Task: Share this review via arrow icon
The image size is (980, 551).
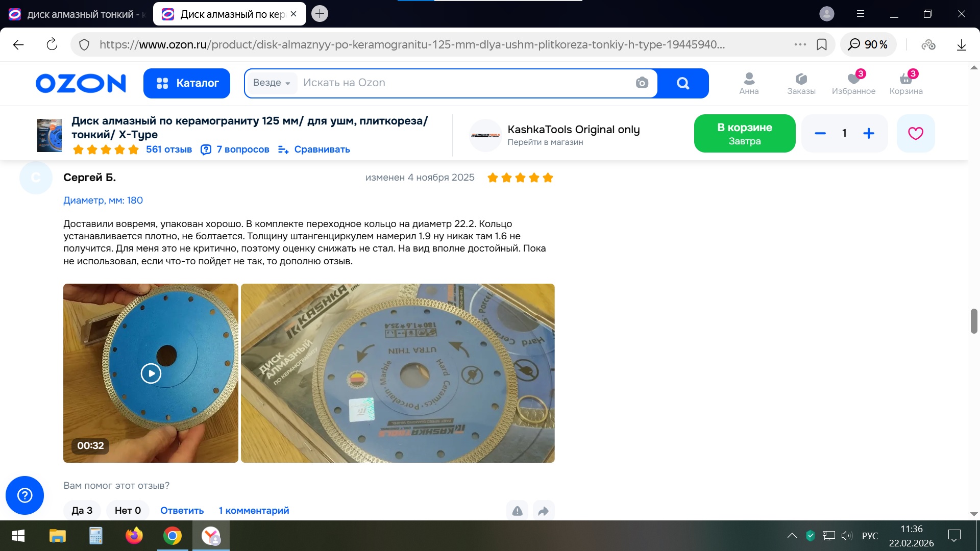Action: coord(544,511)
